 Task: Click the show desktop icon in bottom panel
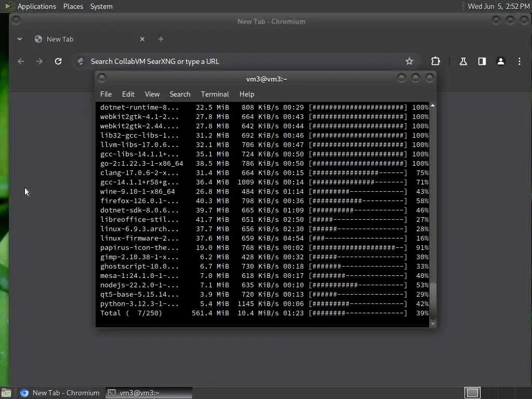point(6,393)
